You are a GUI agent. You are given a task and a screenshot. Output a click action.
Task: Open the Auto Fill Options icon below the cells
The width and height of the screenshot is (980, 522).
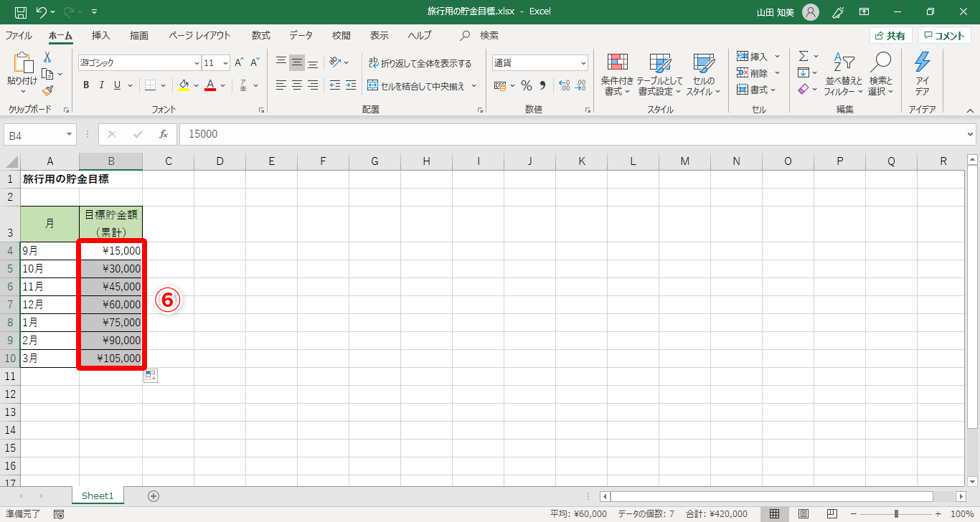[151, 376]
